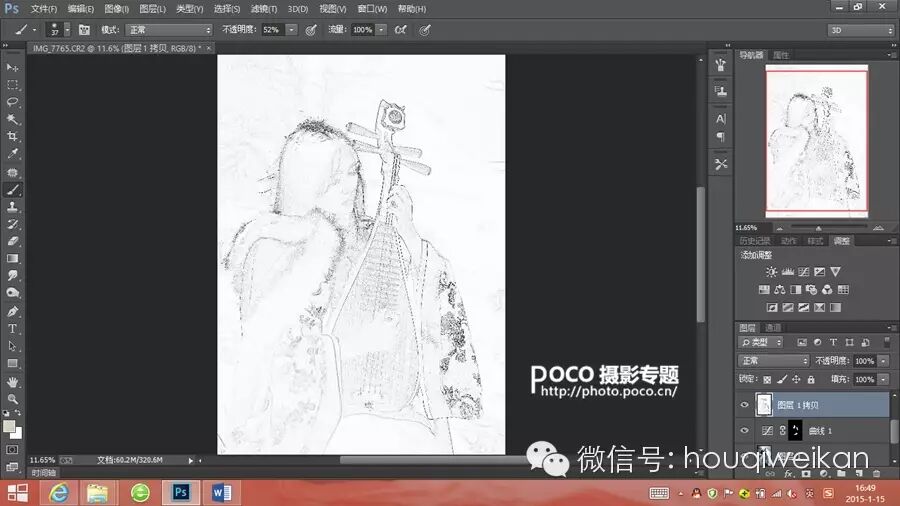The width and height of the screenshot is (900, 506).
Task: Open the layer filter 类型 dropdown
Action: [760, 342]
